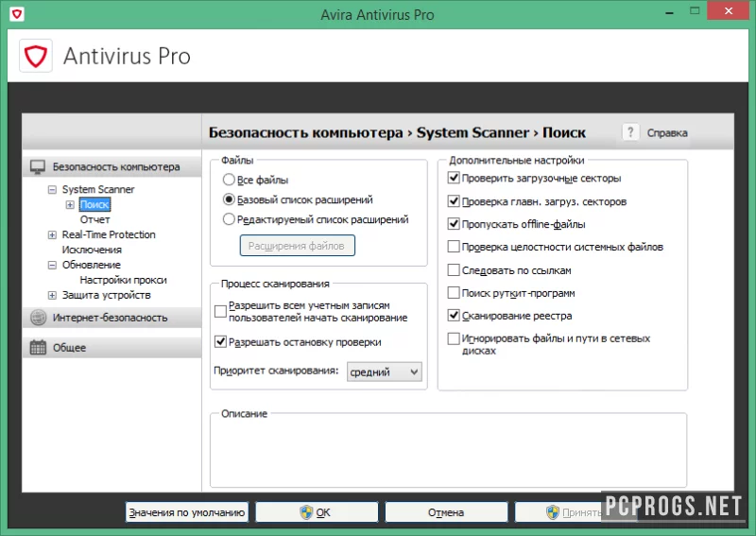756x536 pixels.
Task: Minimize the Avira Antivirus Pro window
Action: pos(669,12)
